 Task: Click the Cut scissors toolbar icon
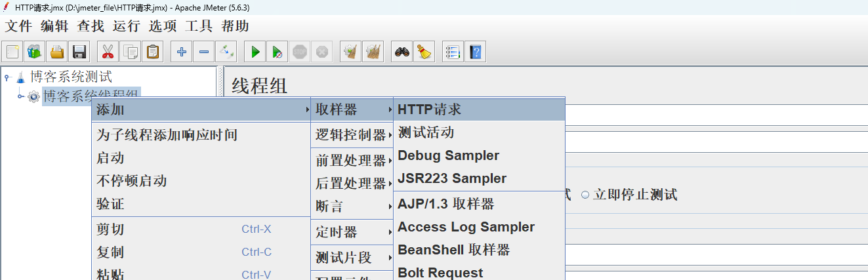(108, 51)
